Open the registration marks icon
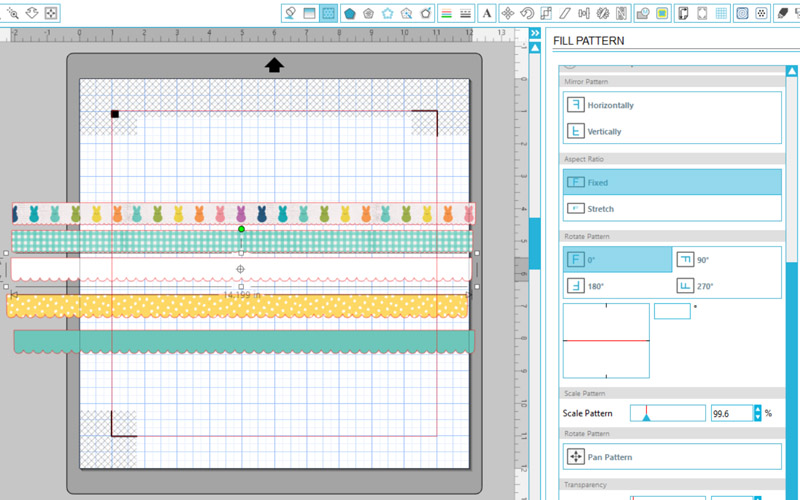800x500 pixels. click(x=702, y=13)
